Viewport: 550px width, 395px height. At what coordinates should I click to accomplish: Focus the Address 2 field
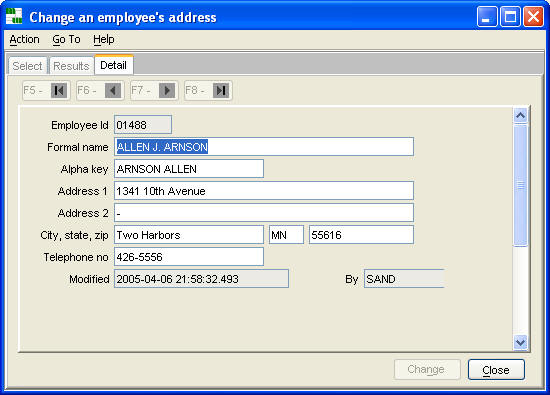point(264,213)
